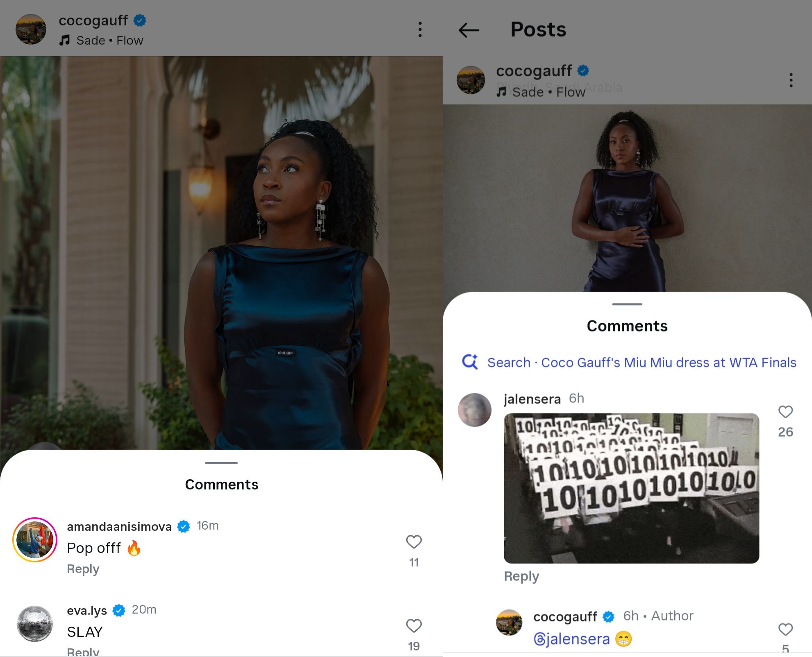This screenshot has height=657, width=812.
Task: Tap cocogauff's blue verified badge
Action: [140, 20]
